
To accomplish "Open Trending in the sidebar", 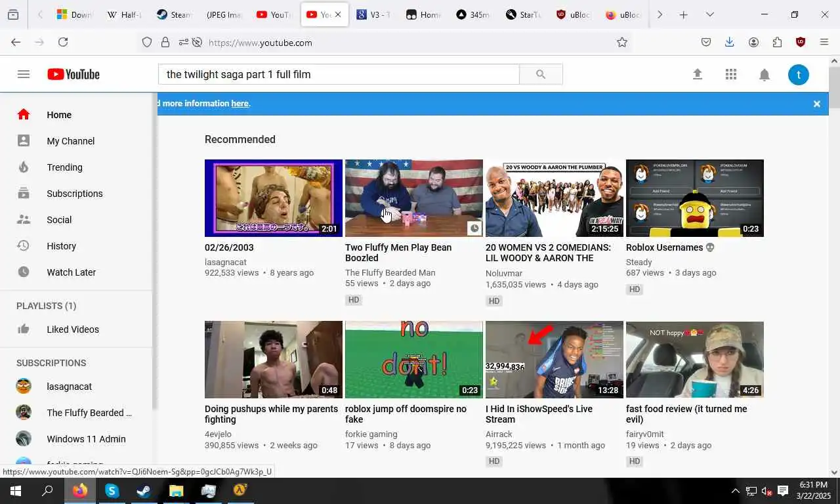I will coord(76,167).
